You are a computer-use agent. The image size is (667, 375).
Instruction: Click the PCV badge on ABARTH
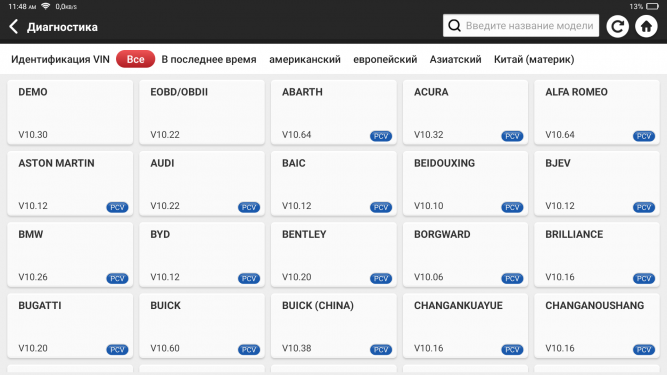click(381, 136)
